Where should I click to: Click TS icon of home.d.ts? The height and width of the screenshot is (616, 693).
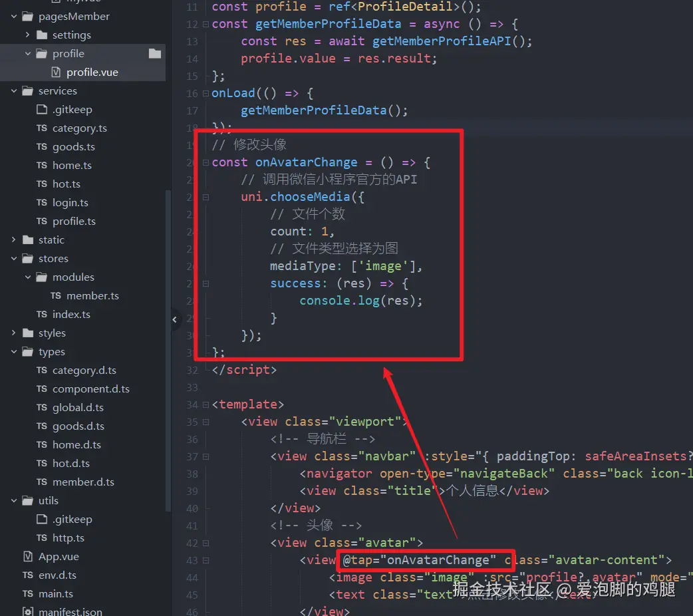coord(41,444)
